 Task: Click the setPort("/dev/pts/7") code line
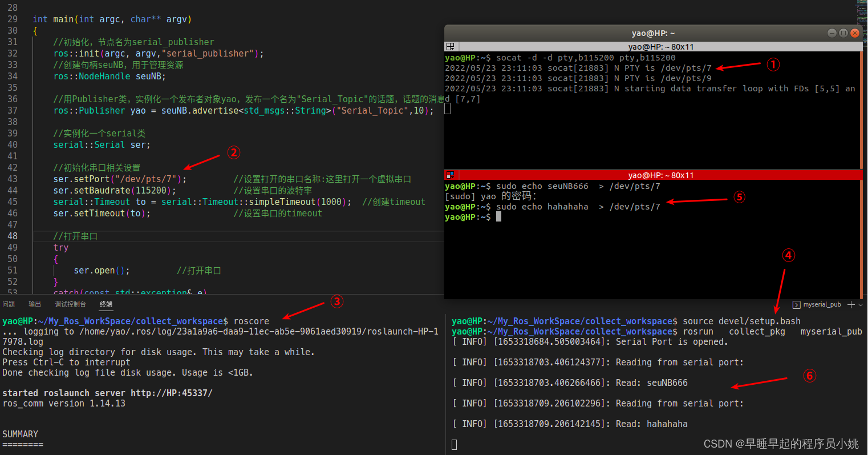point(120,179)
